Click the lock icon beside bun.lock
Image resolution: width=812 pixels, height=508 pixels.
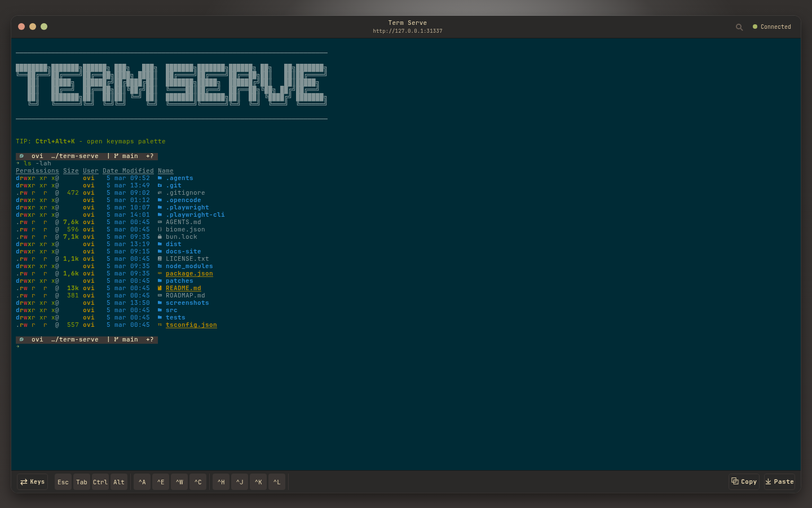click(160, 237)
